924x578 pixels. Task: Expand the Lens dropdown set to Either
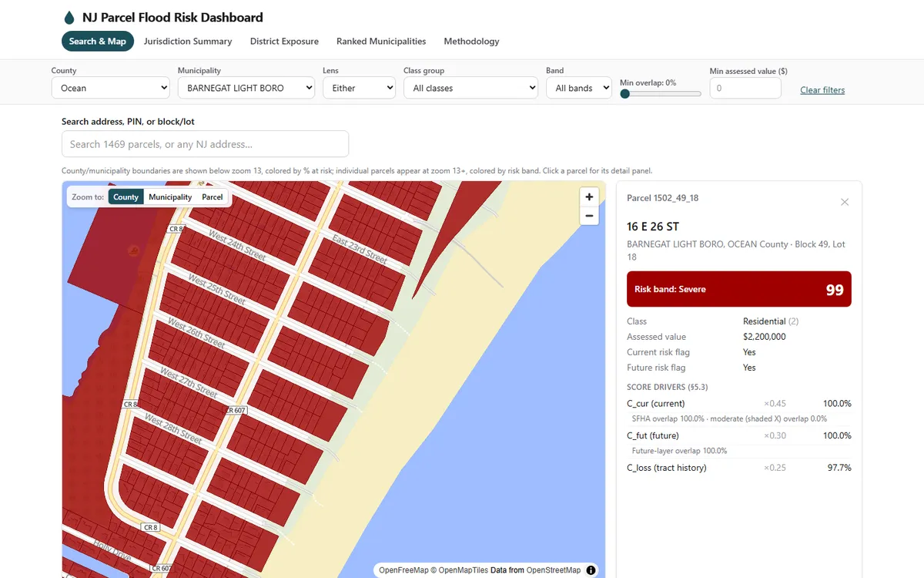359,88
